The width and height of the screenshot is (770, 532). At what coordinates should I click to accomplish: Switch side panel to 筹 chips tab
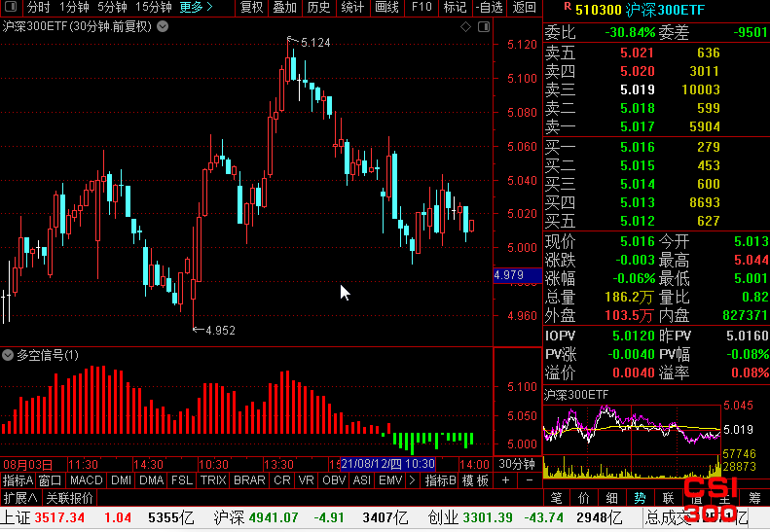coord(754,498)
